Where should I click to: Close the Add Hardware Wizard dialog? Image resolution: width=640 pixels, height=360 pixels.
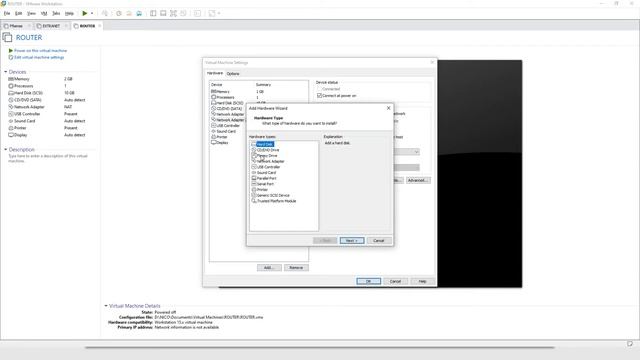tap(389, 108)
